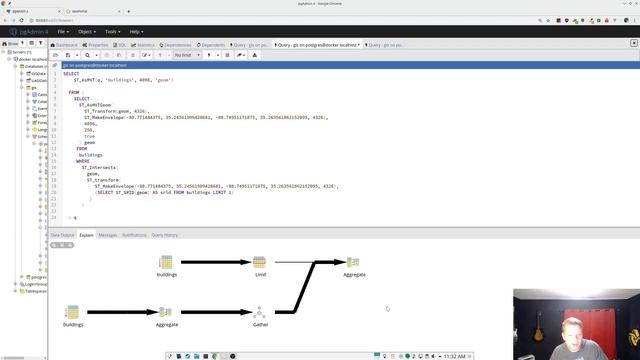Open the No limit row limit dropdown
Image resolution: width=640 pixels, height=360 pixels.
(x=187, y=55)
